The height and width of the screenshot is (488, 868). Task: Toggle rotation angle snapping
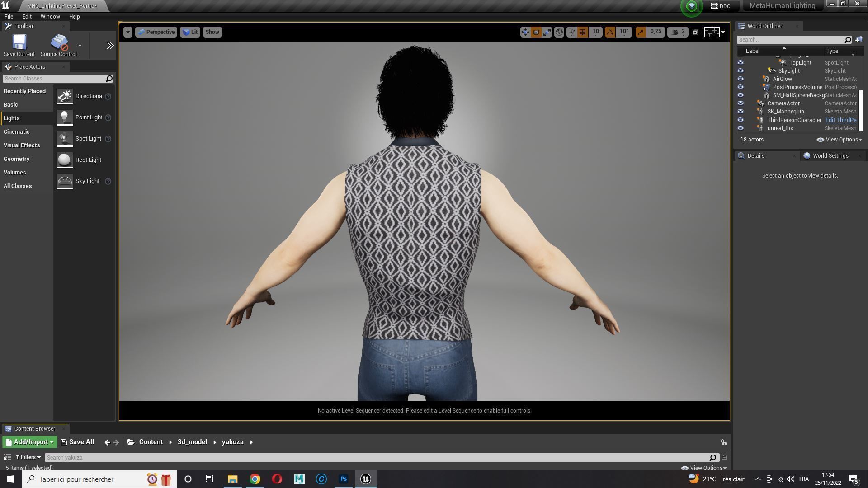[x=610, y=32]
